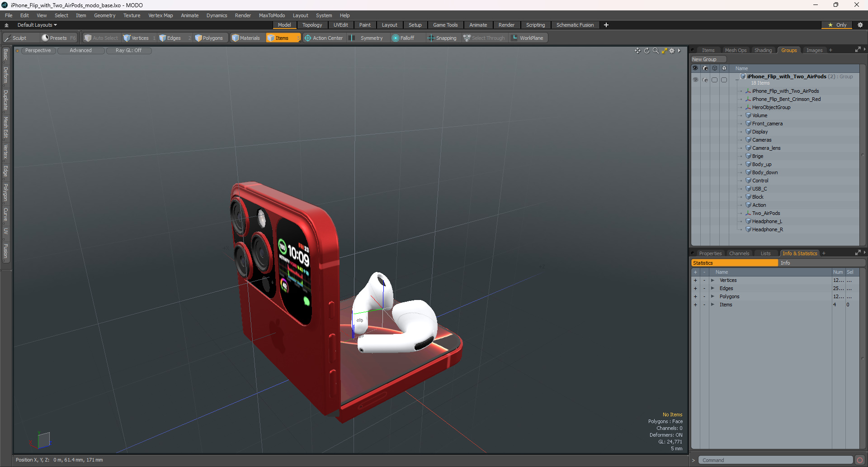The width and height of the screenshot is (868, 467).
Task: Click plus button on Vertices row
Action: click(x=695, y=280)
